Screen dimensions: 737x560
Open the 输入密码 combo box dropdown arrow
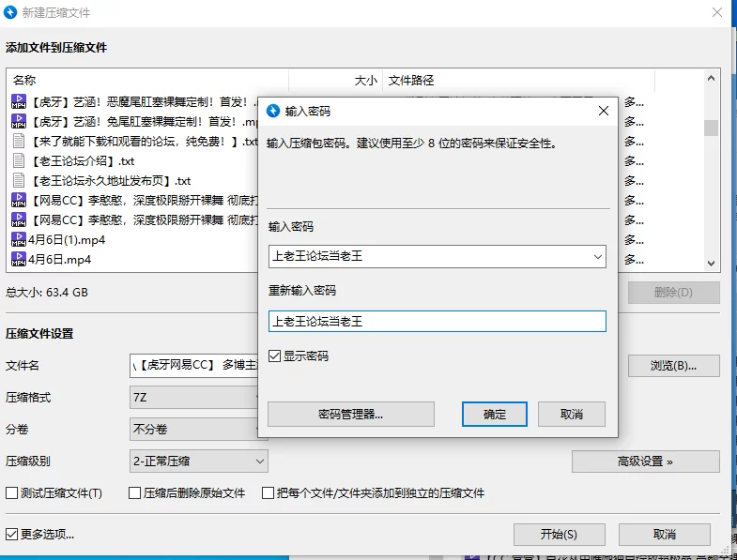(598, 256)
